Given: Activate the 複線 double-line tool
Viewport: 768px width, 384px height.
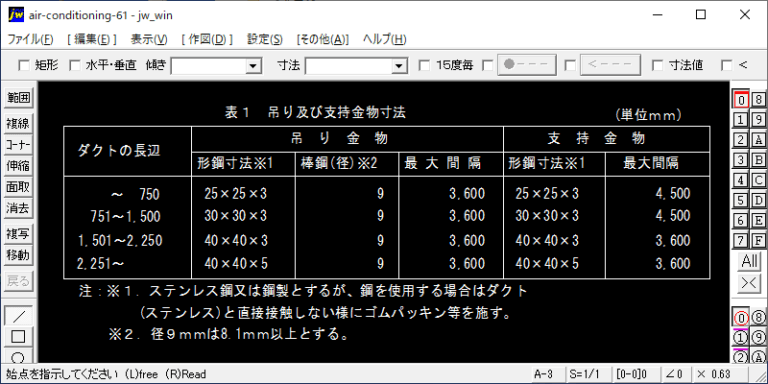Looking at the screenshot, I should point(18,123).
